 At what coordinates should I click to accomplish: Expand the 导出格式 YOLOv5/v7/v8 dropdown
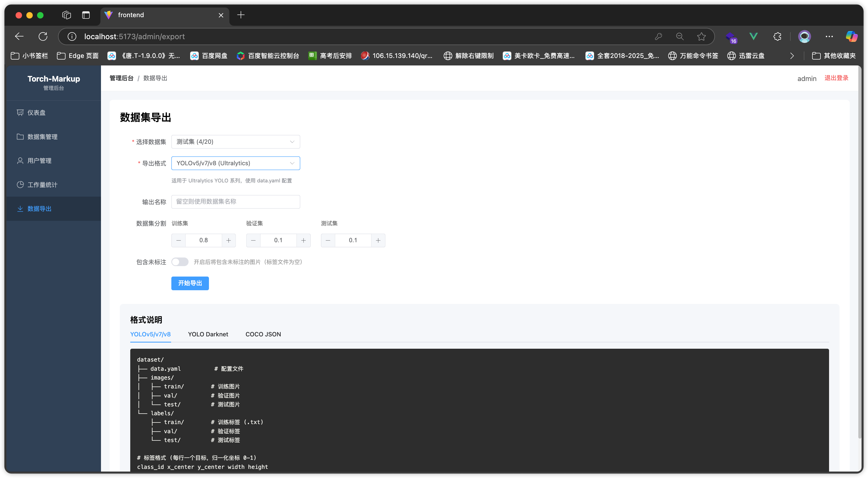click(x=235, y=163)
